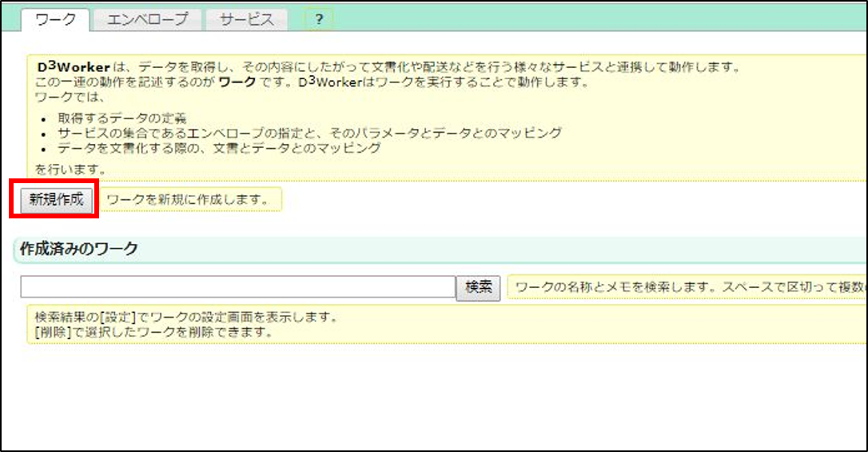Switch to the エンベロープ tab
The image size is (868, 452).
click(147, 20)
